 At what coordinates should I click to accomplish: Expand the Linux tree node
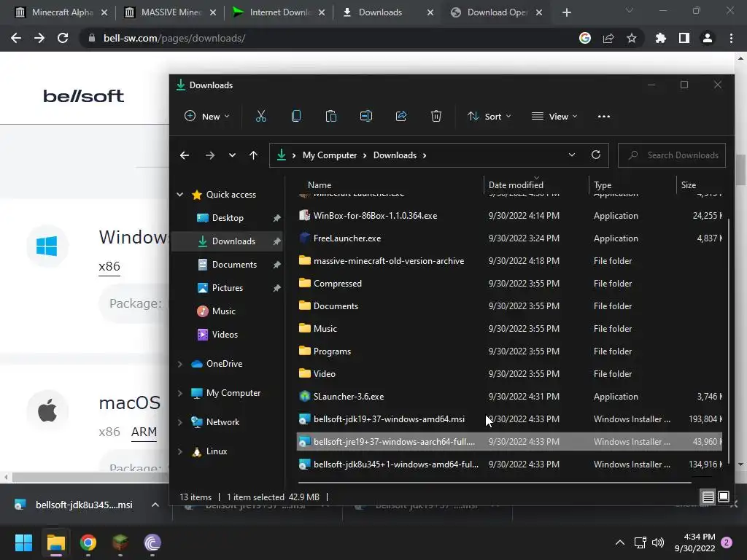(180, 451)
